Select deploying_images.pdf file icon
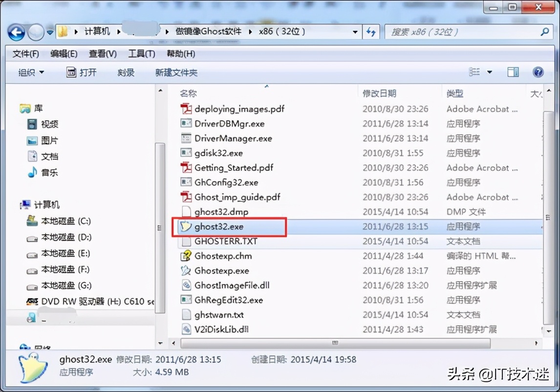 pyautogui.click(x=186, y=109)
